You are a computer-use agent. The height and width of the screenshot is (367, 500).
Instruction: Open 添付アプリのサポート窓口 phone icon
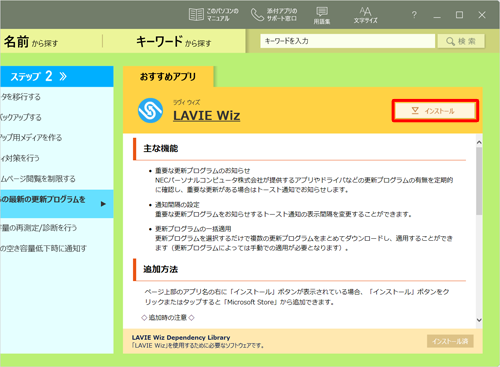click(273, 15)
